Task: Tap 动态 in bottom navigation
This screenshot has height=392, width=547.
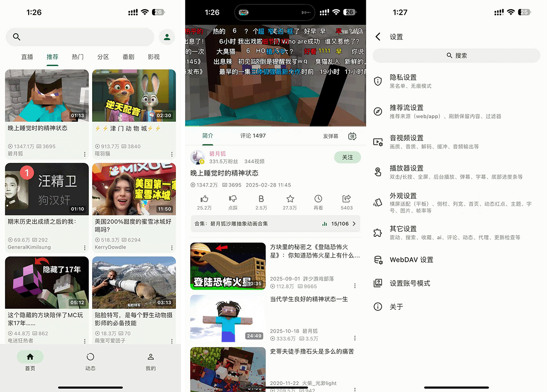Action: pos(90,361)
